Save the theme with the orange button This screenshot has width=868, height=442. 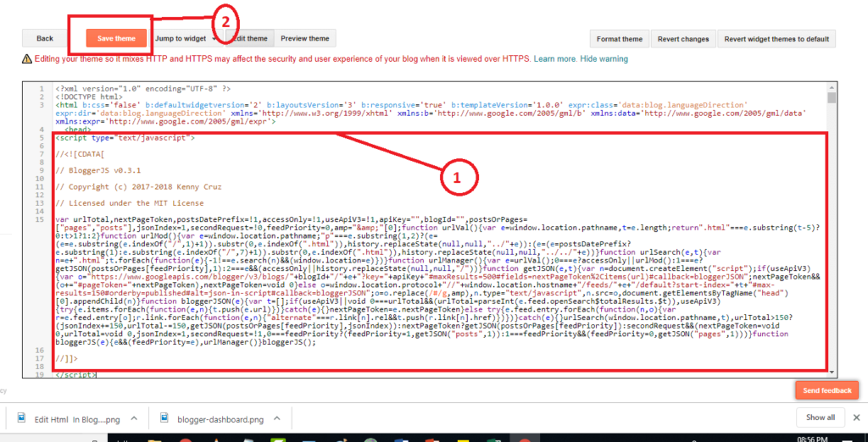(116, 38)
